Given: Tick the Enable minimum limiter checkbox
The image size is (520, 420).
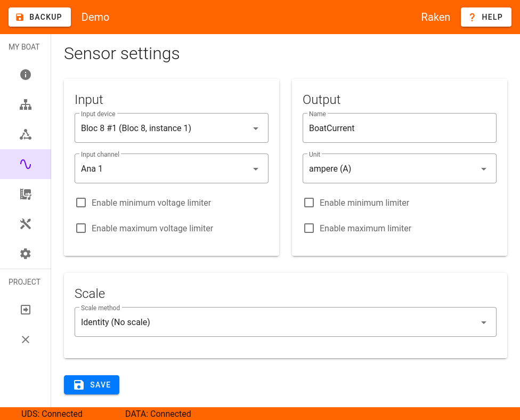Looking at the screenshot, I should pyautogui.click(x=309, y=203).
